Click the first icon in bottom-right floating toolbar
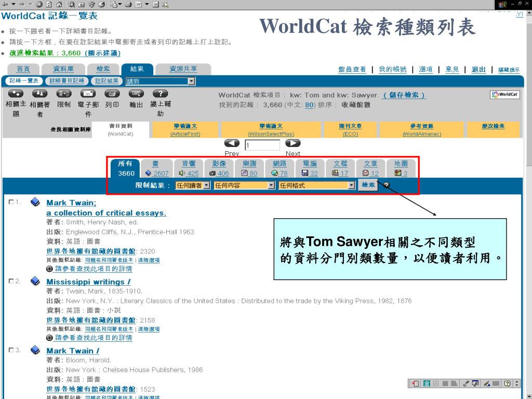The width and height of the screenshot is (532, 399). pos(415,383)
